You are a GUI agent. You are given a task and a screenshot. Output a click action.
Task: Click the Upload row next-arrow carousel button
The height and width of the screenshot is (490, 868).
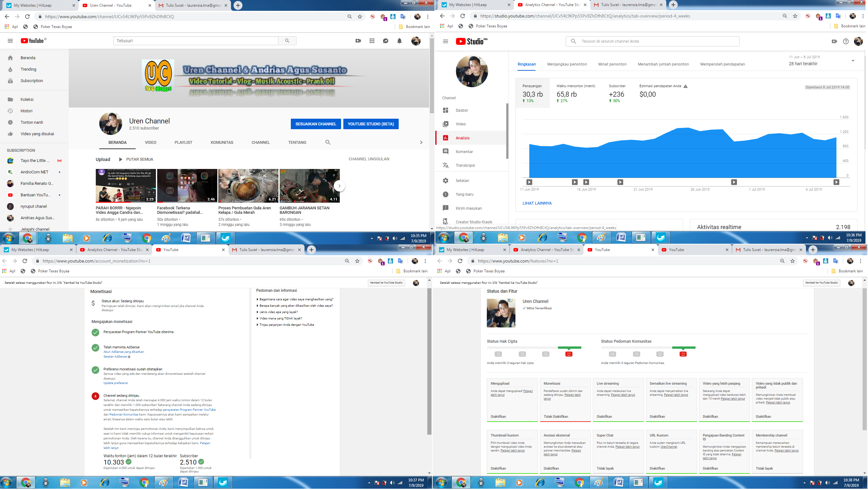point(339,186)
